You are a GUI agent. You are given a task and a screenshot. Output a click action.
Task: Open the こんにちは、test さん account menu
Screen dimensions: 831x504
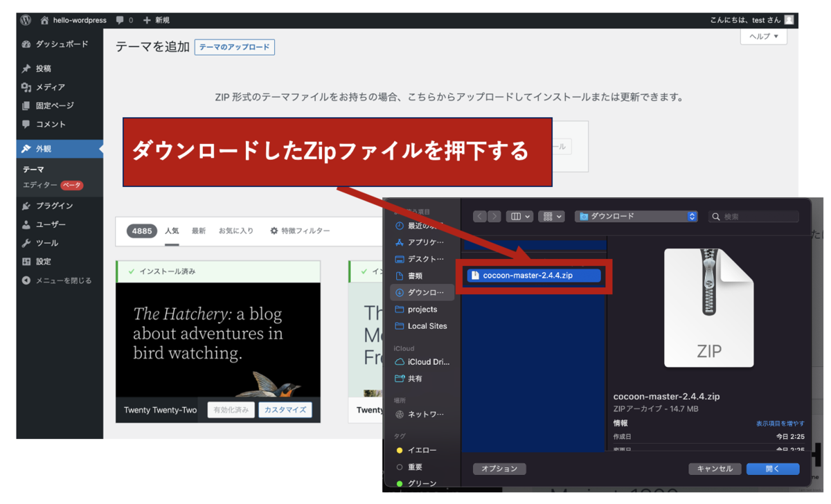[752, 20]
